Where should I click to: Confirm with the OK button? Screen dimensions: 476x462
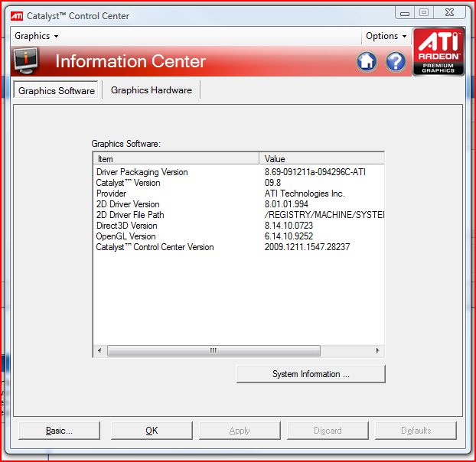pyautogui.click(x=152, y=431)
